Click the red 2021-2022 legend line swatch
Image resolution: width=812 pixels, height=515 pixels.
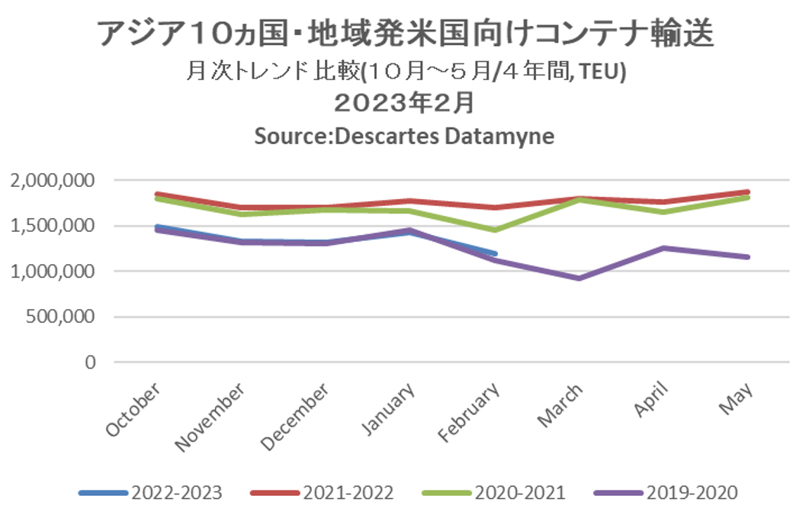tap(274, 493)
